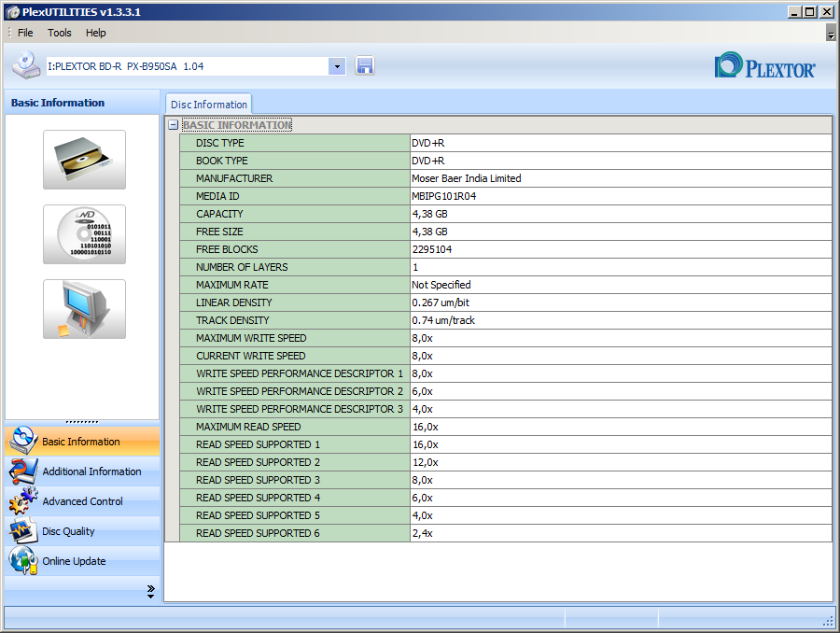Select the CURRENT WRITE SPEED row label
Image resolution: width=840 pixels, height=633 pixels.
tap(295, 356)
